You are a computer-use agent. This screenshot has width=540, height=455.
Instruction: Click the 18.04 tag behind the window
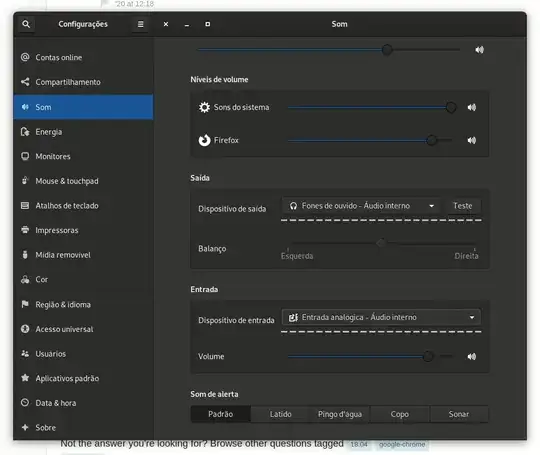(359, 445)
